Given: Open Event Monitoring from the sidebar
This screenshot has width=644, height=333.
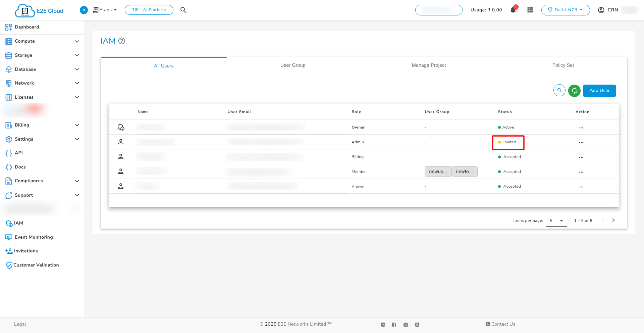Looking at the screenshot, I should (34, 237).
